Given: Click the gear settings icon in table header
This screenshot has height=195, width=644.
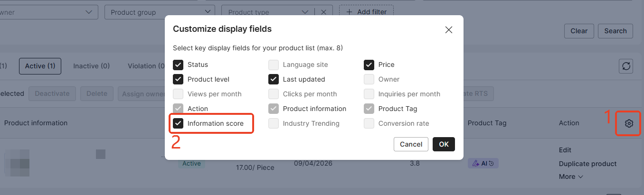Looking at the screenshot, I should (x=629, y=123).
